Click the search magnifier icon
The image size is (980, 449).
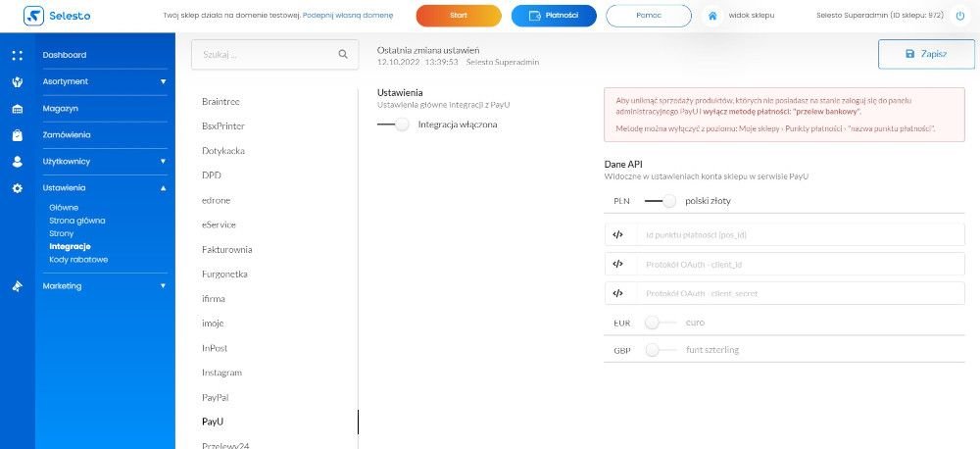342,54
